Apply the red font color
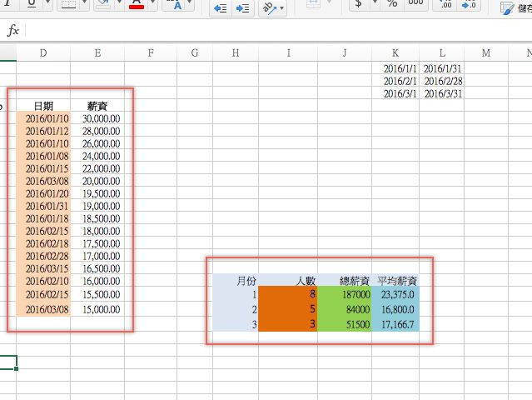Viewport: 532px width, 400px height. point(137,4)
